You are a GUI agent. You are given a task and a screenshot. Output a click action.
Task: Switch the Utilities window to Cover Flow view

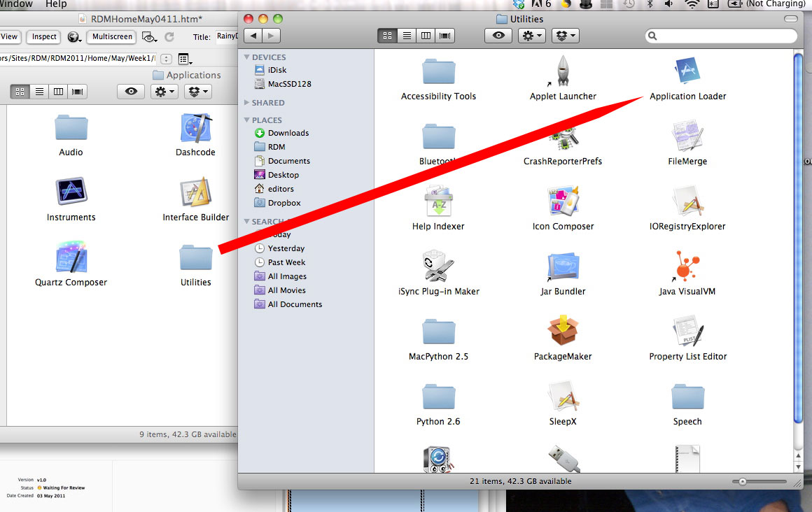(x=444, y=36)
